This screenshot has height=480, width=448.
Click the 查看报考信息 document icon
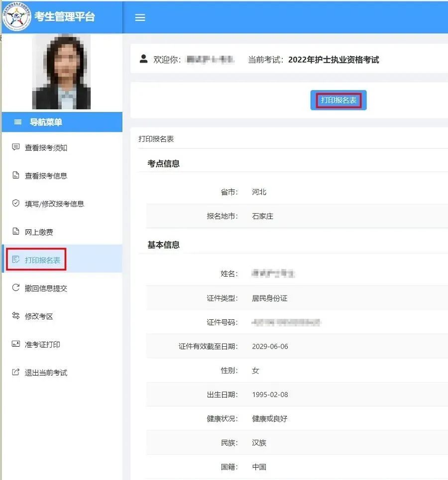point(15,175)
